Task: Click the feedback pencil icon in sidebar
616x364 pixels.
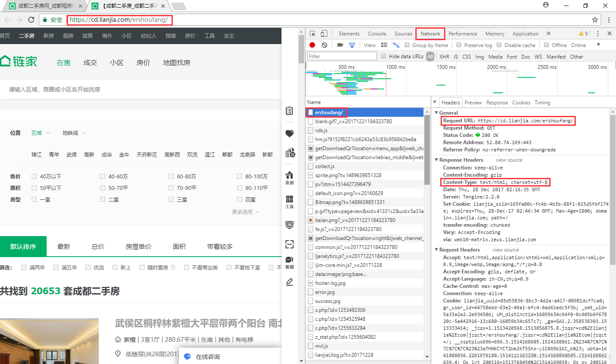Action: click(290, 282)
